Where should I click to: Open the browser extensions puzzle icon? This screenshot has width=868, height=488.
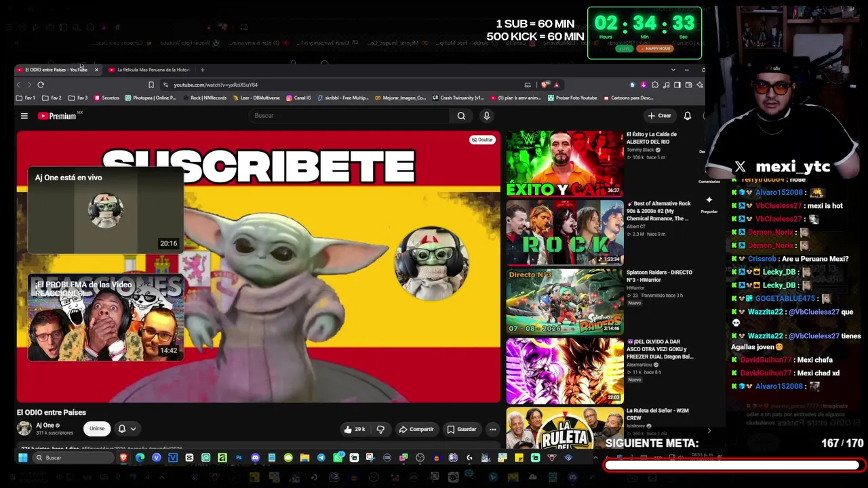pos(654,85)
